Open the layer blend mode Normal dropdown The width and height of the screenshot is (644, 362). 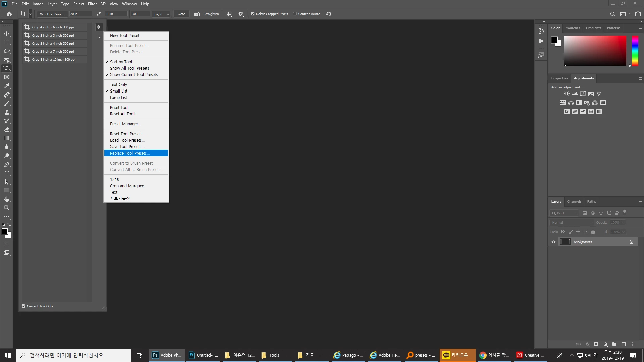click(572, 223)
